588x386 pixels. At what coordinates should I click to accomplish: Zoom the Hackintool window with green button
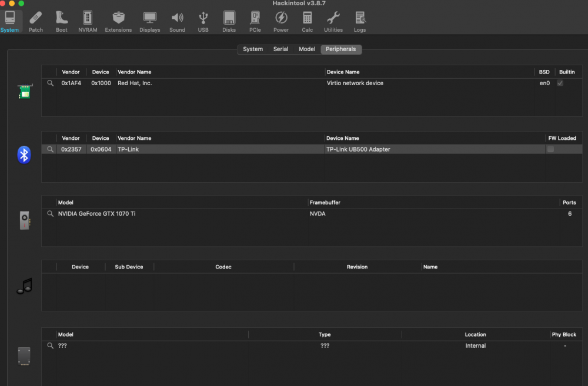[x=21, y=3]
